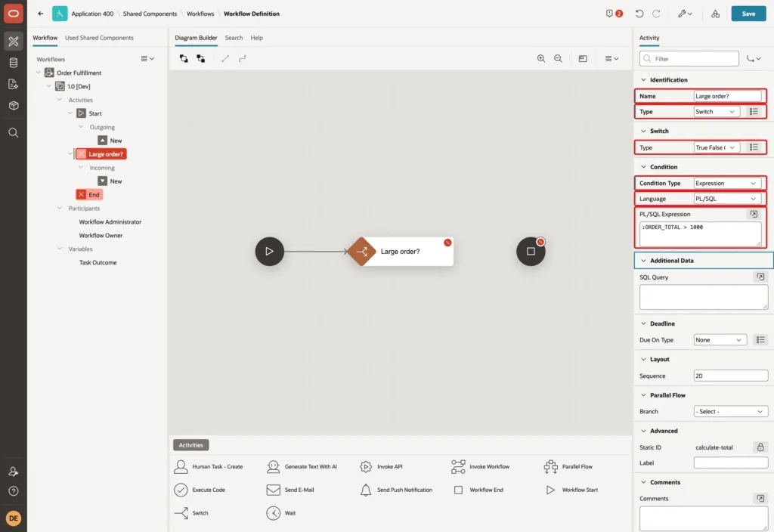This screenshot has height=532, width=774.
Task: Expand the SQL Query code editor
Action: pos(760,277)
